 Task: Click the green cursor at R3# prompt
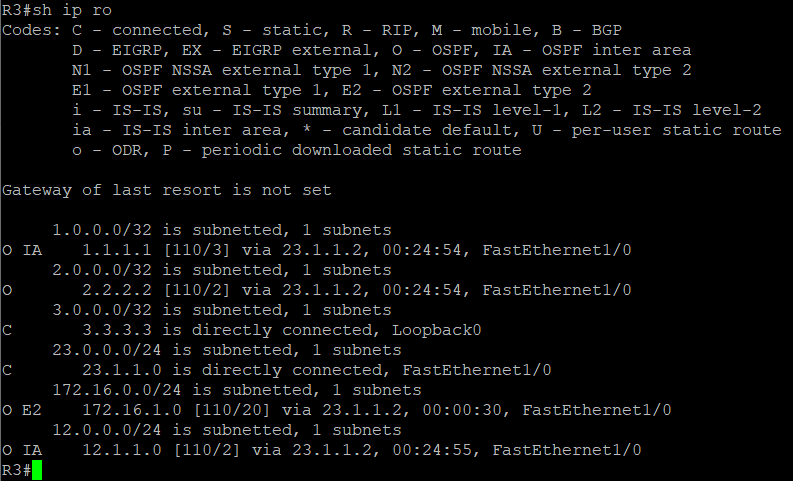click(x=36, y=470)
